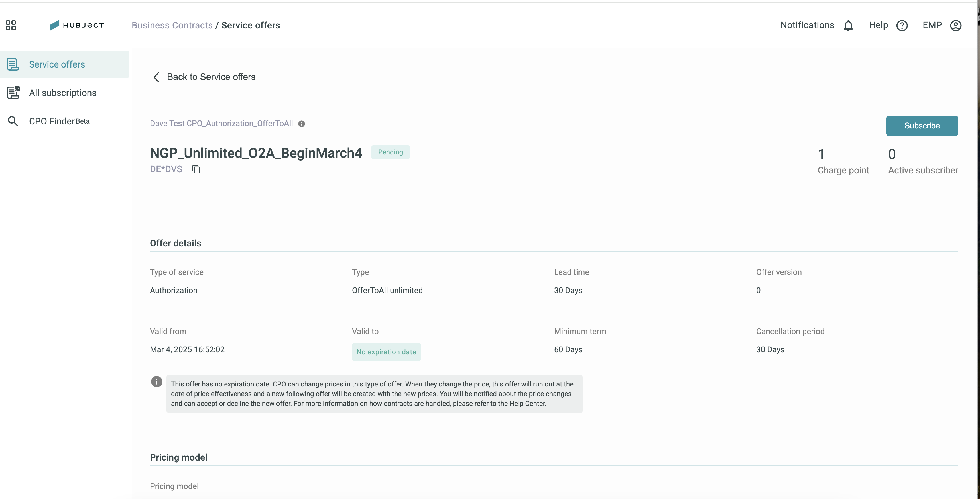Click Minimum term 60 Days value
The image size is (980, 499).
(x=568, y=350)
